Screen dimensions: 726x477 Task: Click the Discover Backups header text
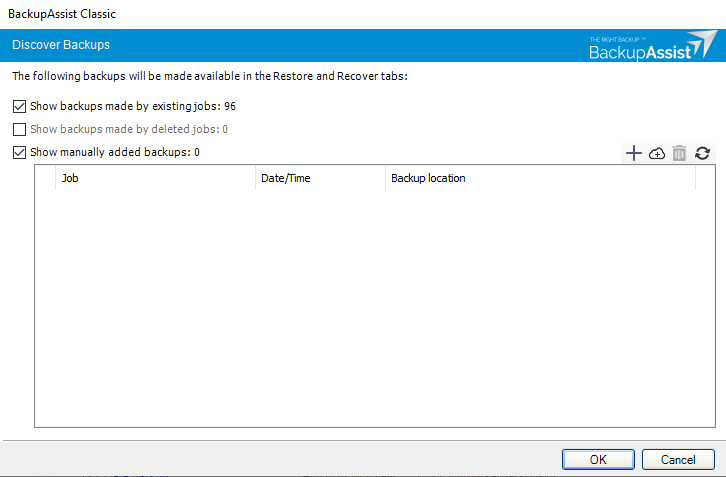61,45
